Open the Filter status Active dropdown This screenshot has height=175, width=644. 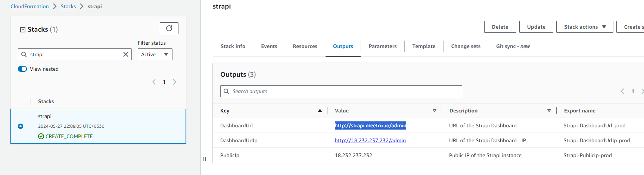155,54
